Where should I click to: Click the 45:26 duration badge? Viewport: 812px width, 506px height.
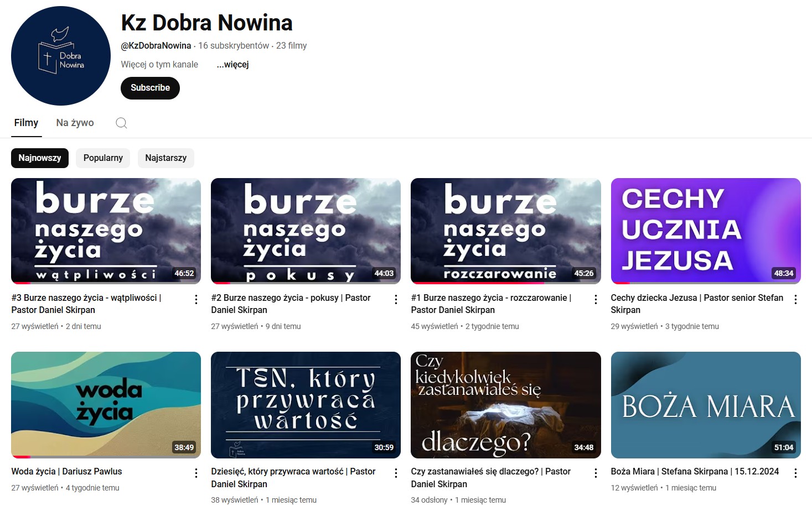[x=584, y=273]
